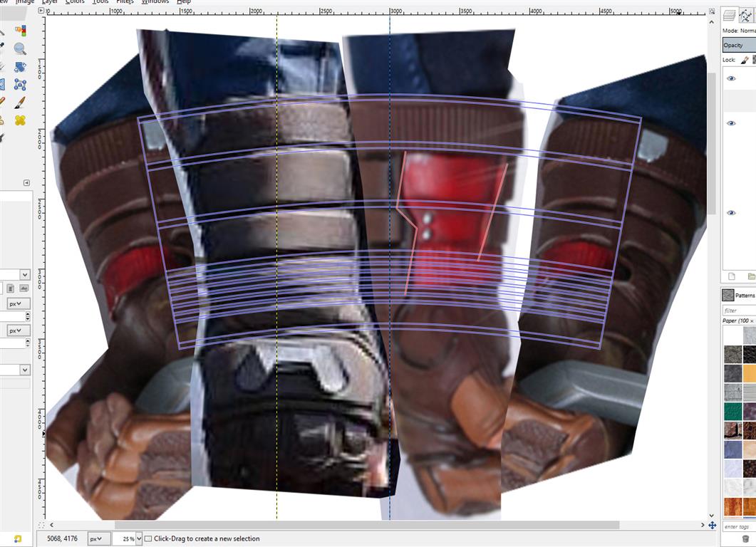The height and width of the screenshot is (547, 756).
Task: Open the Patterns dialog tab
Action: (738, 295)
